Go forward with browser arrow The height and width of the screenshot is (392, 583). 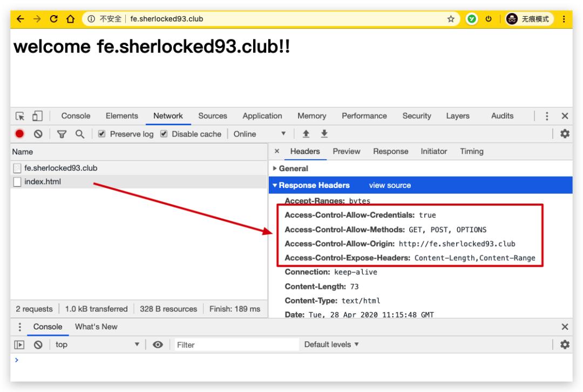37,18
